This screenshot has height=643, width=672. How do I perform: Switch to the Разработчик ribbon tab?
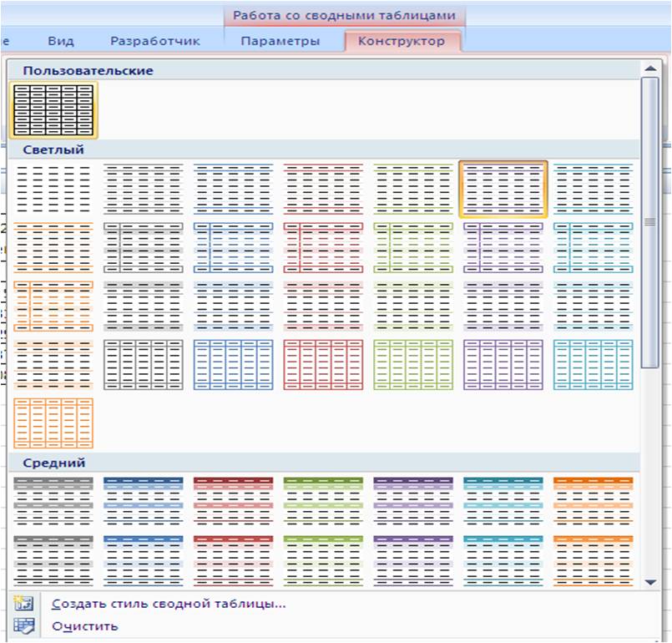[155, 41]
